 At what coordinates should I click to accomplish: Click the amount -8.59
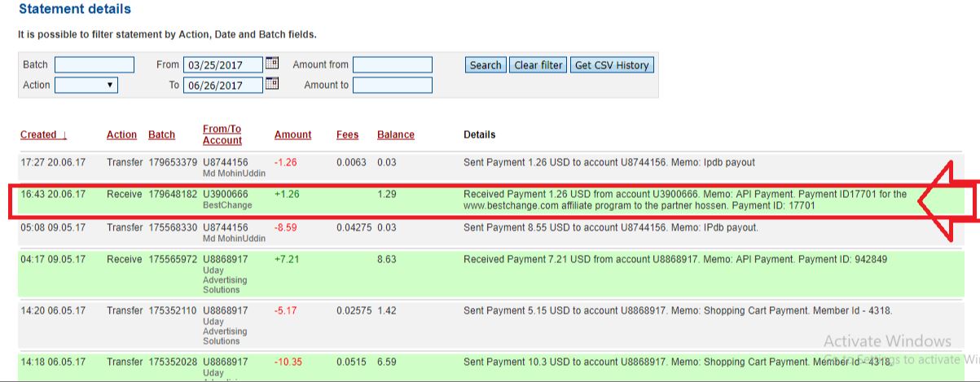point(286,227)
